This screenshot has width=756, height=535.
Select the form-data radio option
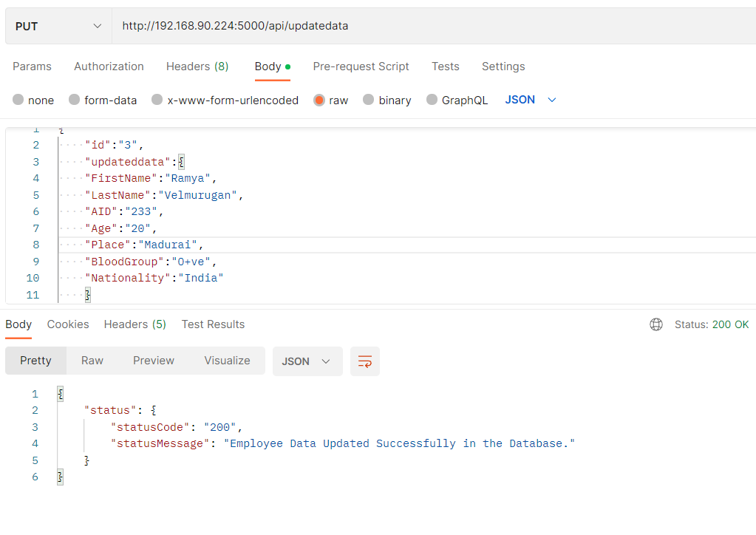74,100
